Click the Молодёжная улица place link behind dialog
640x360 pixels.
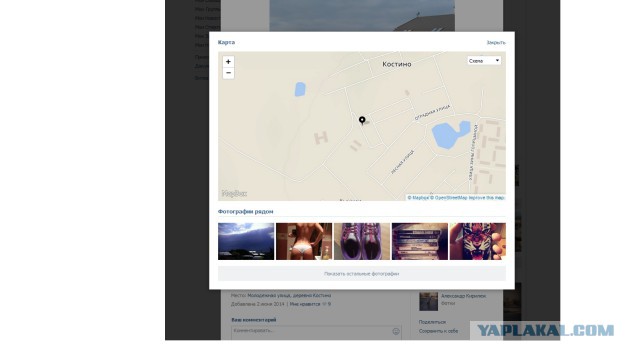(289, 295)
